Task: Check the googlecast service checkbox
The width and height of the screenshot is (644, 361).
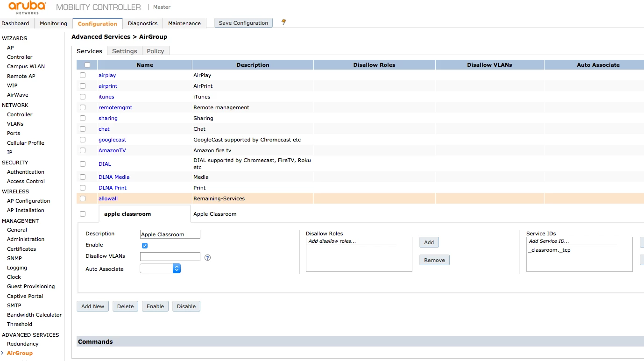Action: click(x=83, y=140)
